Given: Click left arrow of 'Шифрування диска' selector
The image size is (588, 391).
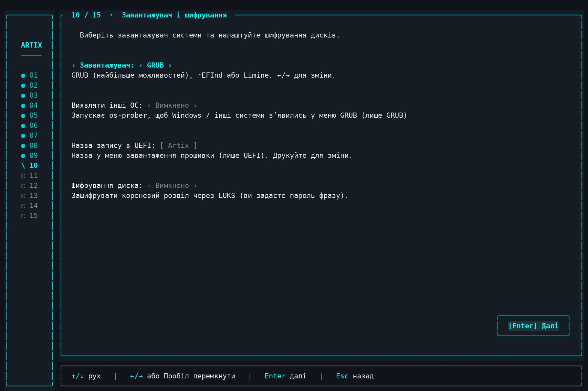Looking at the screenshot, I should pyautogui.click(x=149, y=186).
